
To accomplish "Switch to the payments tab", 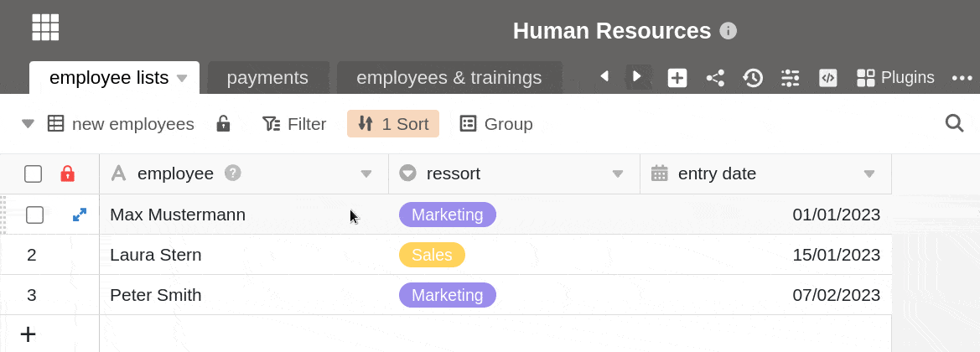I will [267, 78].
